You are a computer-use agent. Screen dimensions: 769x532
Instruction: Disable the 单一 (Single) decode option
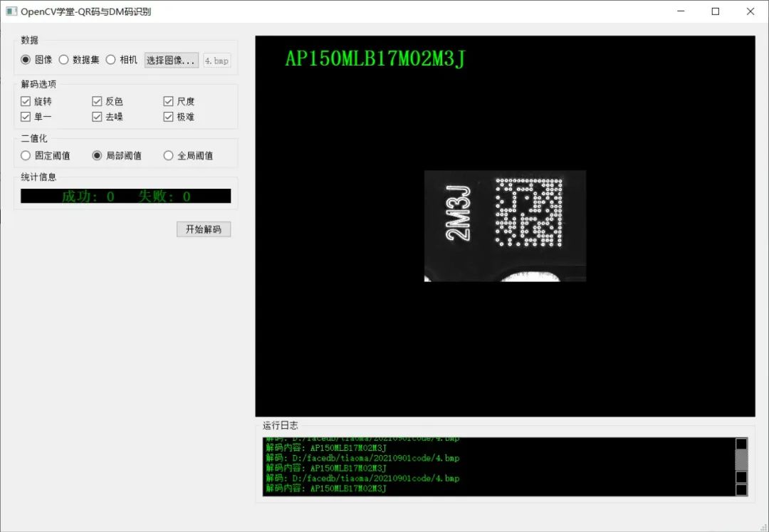point(26,116)
